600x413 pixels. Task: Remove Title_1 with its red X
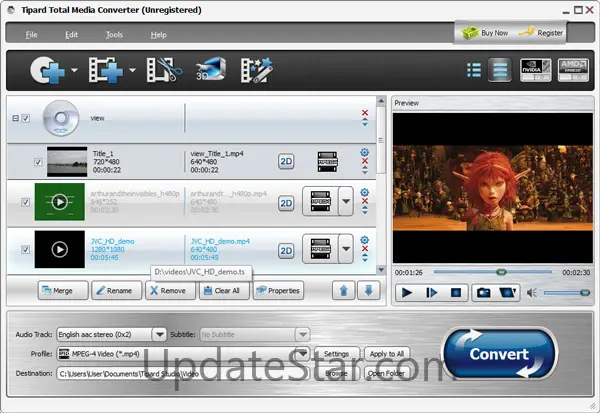pos(365,161)
